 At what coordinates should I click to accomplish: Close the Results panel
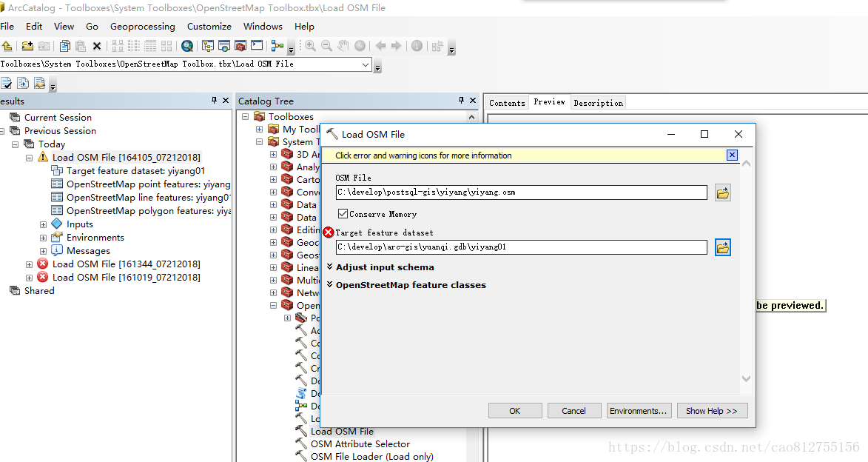225,100
